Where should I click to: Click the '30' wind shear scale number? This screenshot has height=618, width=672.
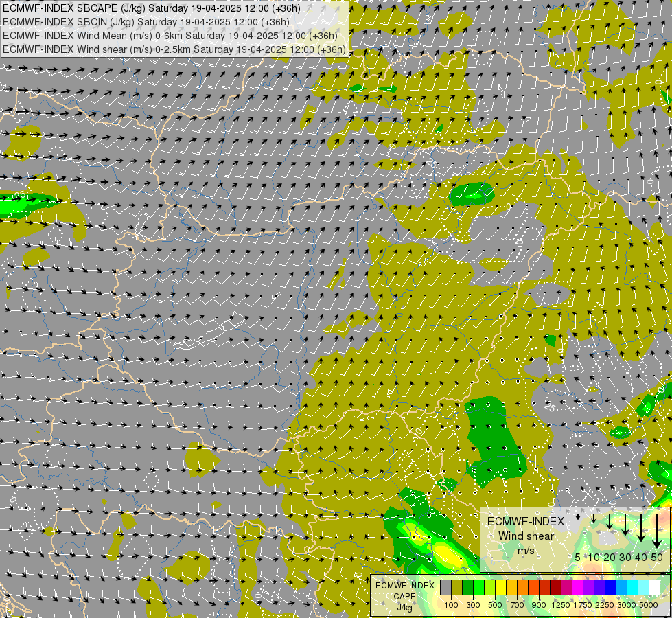[x=625, y=557]
